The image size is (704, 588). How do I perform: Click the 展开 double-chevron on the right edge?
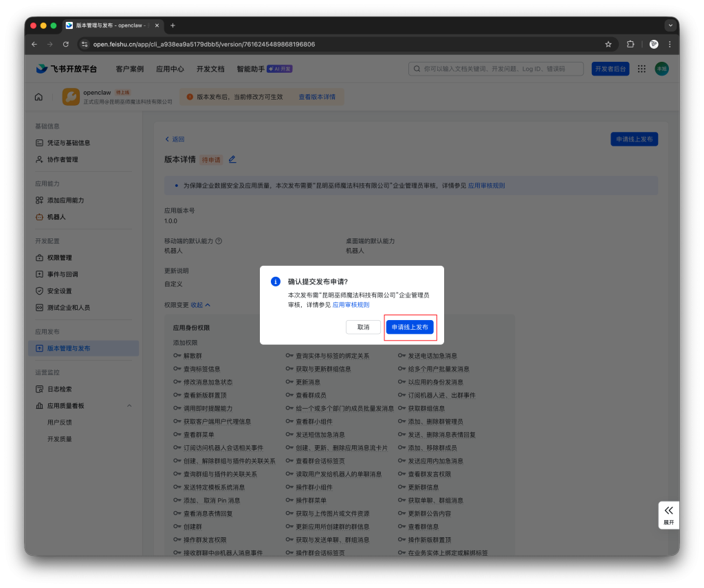668,510
